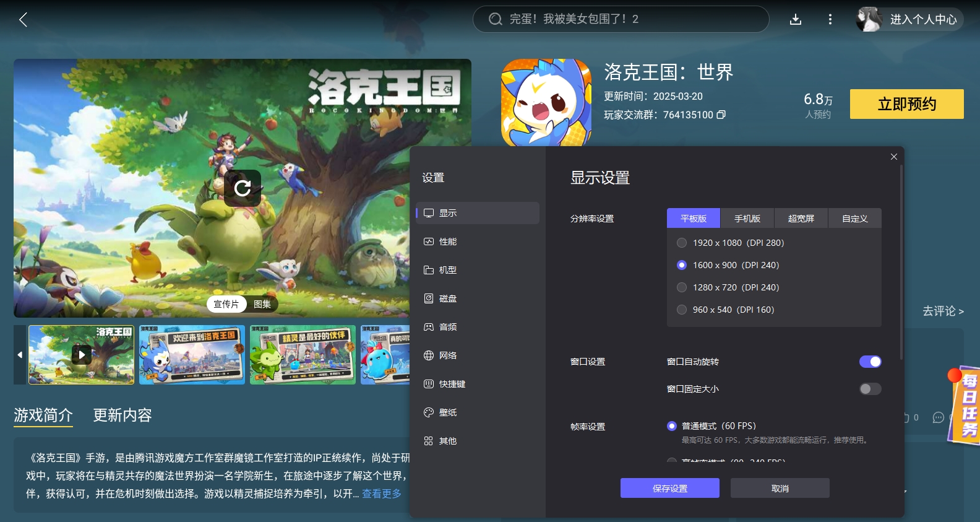Open the 精灵是最好的伙伴 screenshot thumbnail
The width and height of the screenshot is (980, 522).
click(303, 355)
